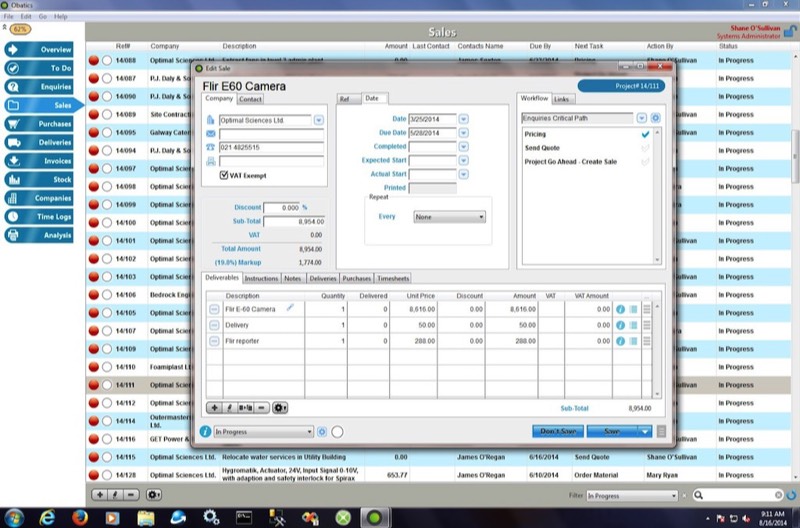The height and width of the screenshot is (528, 800).
Task: Open the Time Logs section
Action: point(39,216)
